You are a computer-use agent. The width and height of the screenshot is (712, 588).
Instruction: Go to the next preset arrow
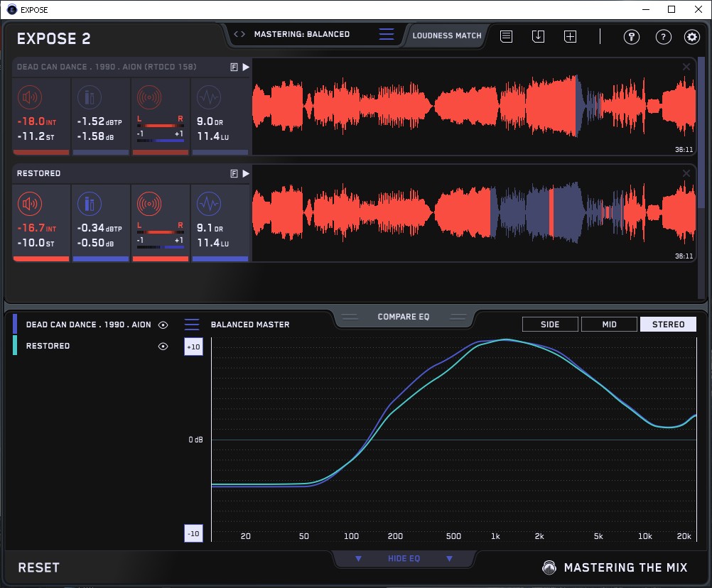tap(243, 34)
